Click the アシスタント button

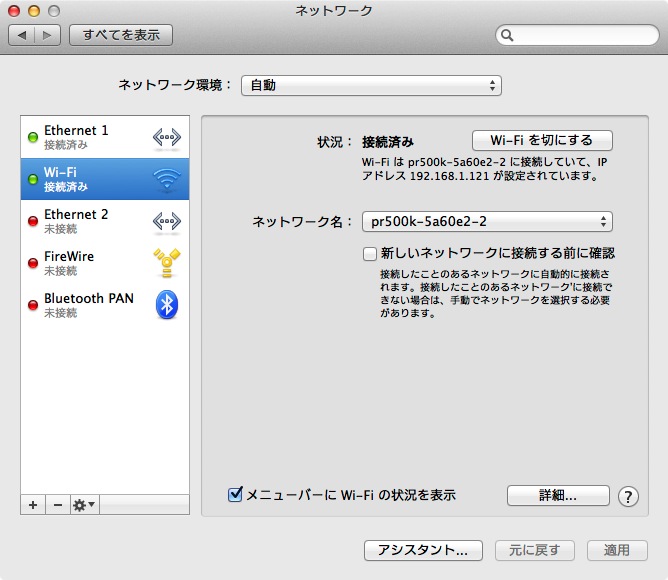coord(423,550)
